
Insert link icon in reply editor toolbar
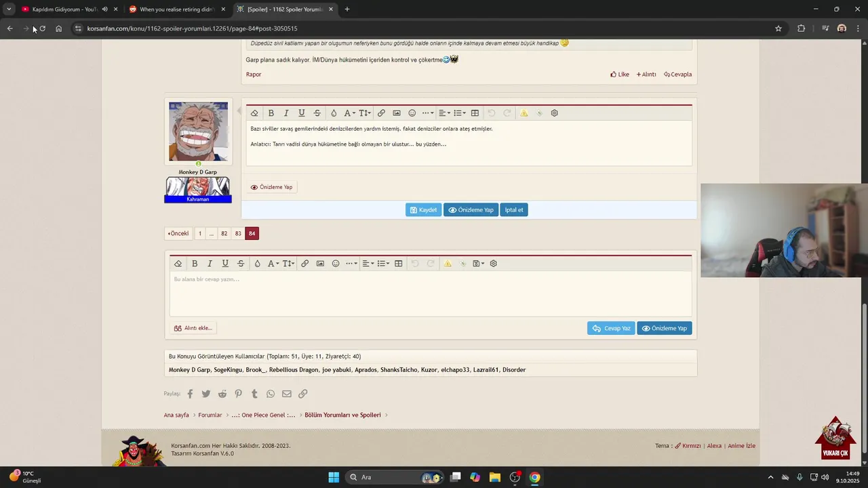coord(305,264)
